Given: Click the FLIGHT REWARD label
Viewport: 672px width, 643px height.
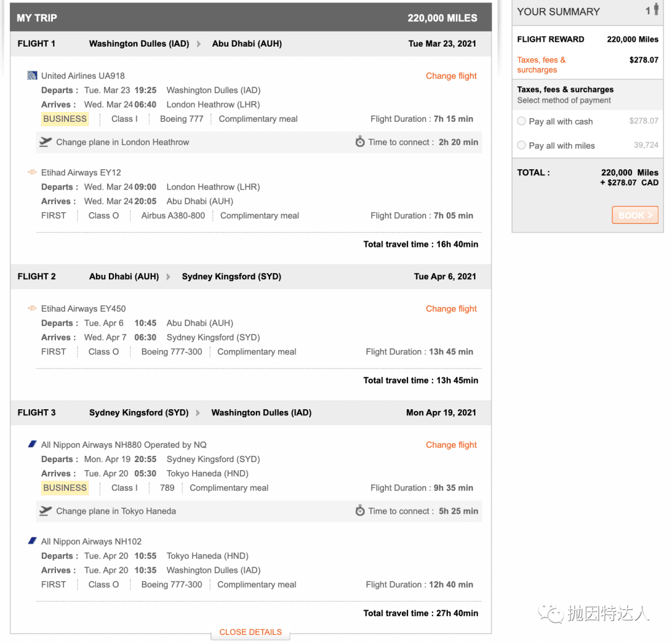Looking at the screenshot, I should 550,39.
